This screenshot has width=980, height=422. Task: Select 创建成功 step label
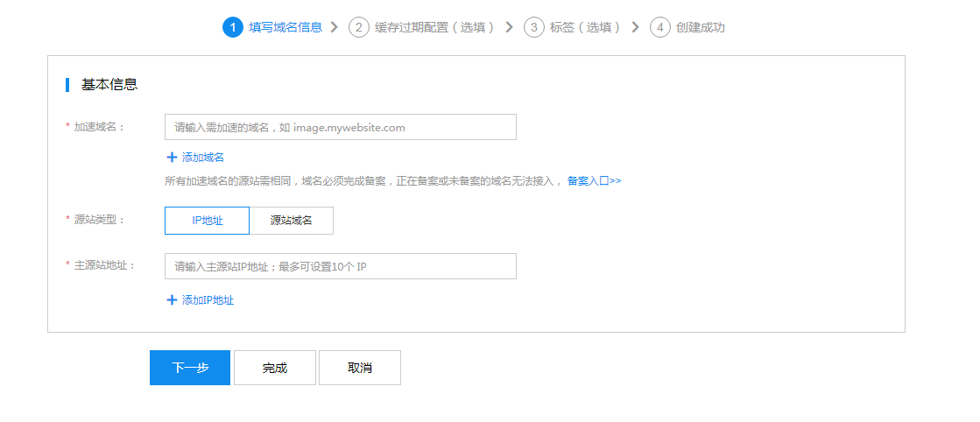click(701, 27)
